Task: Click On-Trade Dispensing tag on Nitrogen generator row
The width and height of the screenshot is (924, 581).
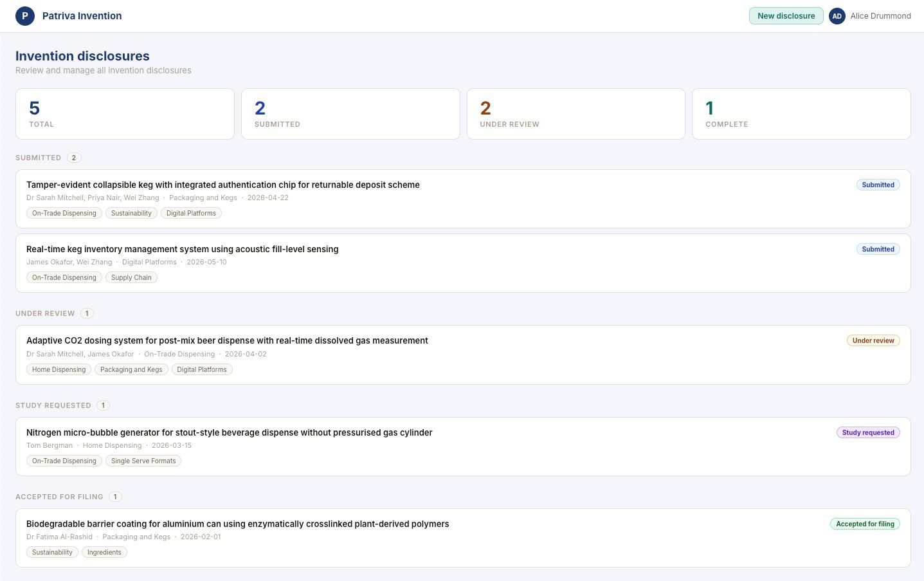Action: coord(64,461)
